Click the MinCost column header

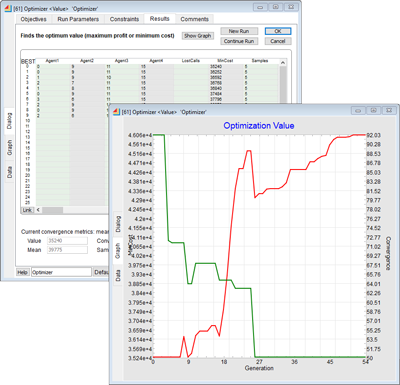click(225, 61)
